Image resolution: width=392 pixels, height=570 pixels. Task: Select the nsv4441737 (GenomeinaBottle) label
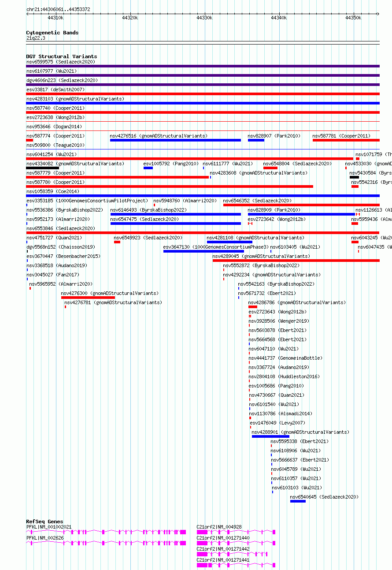tap(285, 358)
